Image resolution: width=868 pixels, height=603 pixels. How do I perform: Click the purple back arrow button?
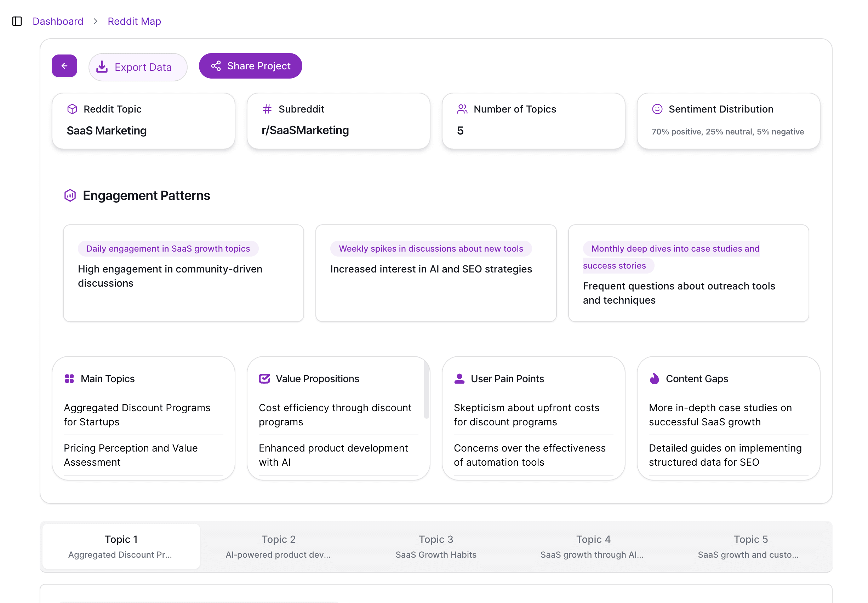[x=64, y=66]
